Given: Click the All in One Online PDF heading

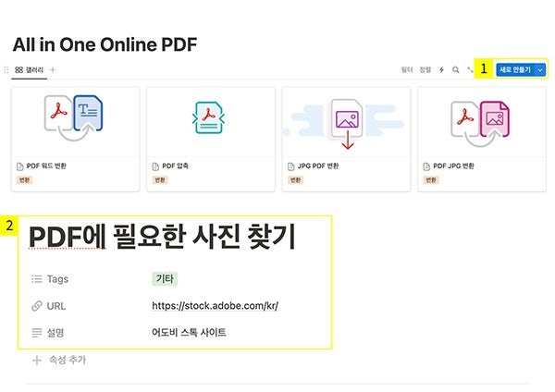Looking at the screenshot, I should (105, 44).
